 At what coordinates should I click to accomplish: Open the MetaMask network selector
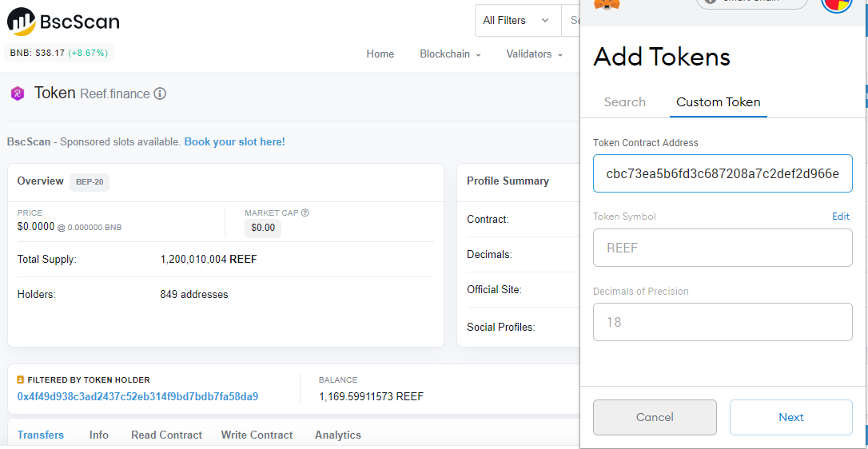752,2
